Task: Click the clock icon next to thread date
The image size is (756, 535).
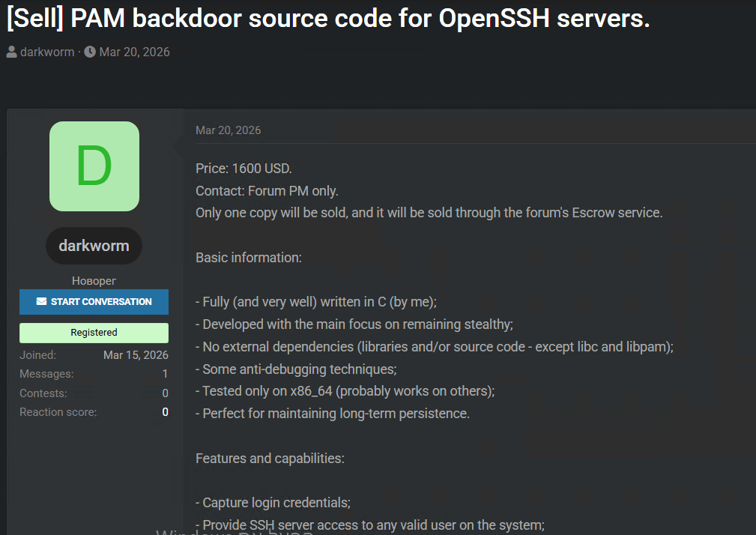Action: pyautogui.click(x=90, y=52)
